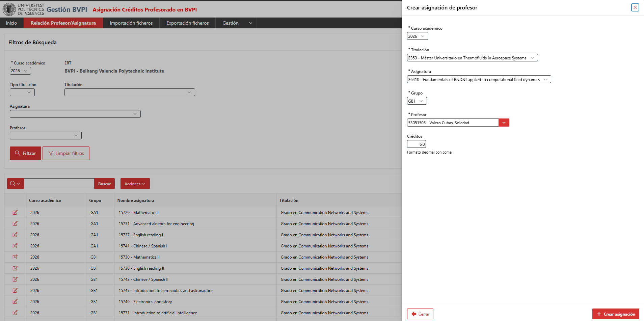Expand Curso académico 2026 in side panel
The image size is (644, 321).
[x=418, y=36]
